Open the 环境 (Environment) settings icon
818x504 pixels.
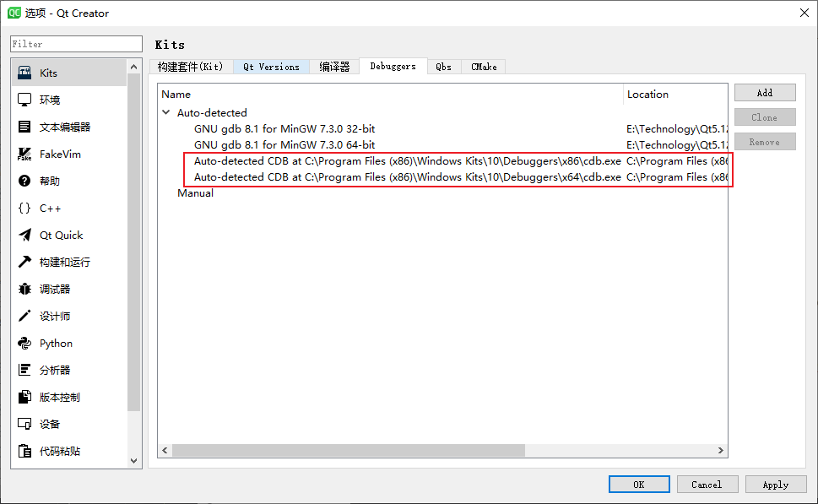point(24,100)
